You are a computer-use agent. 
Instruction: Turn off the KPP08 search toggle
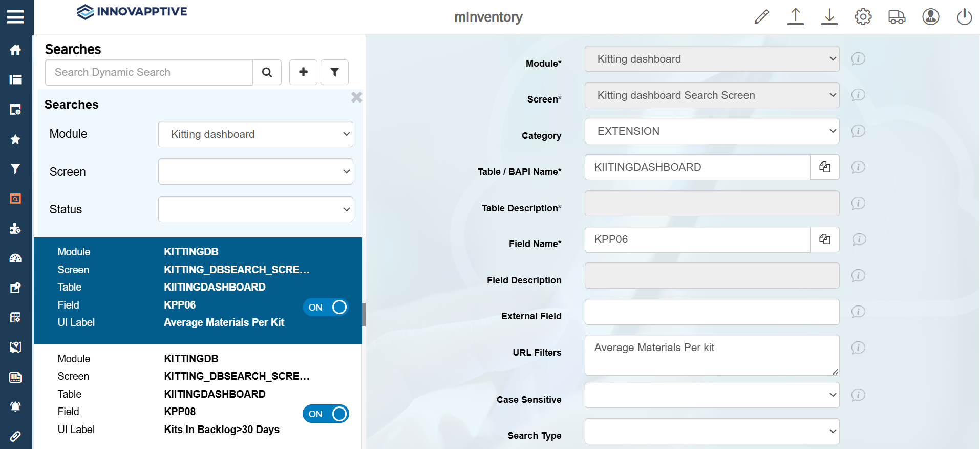326,414
